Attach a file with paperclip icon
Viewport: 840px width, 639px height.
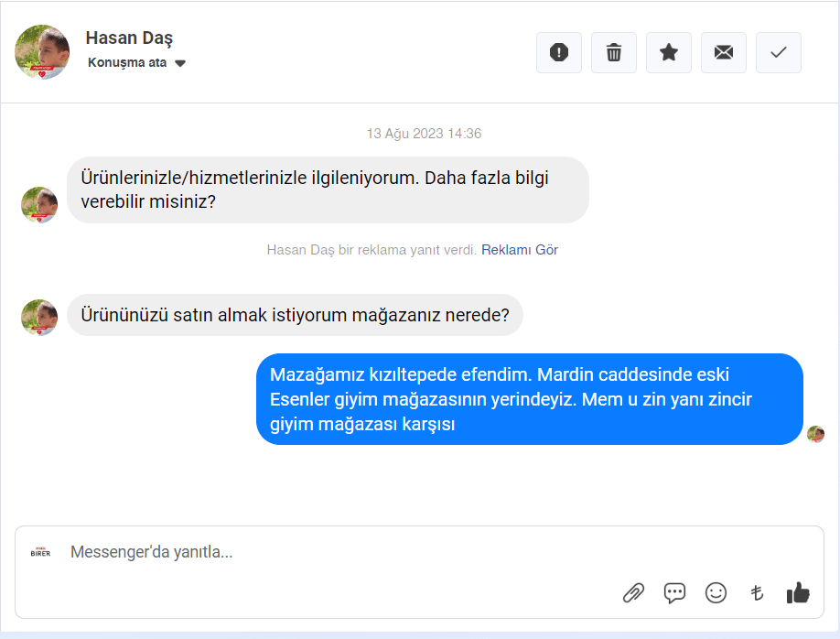pyautogui.click(x=633, y=593)
